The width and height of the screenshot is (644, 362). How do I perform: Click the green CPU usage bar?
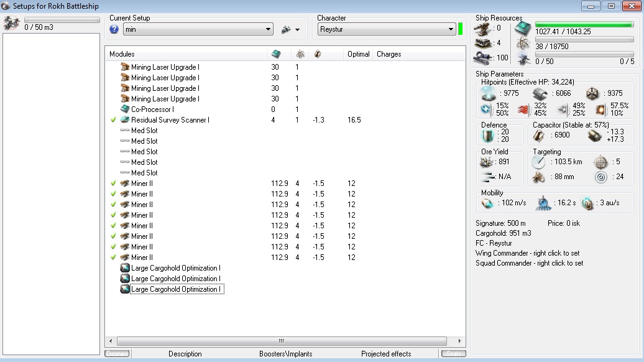(x=584, y=25)
